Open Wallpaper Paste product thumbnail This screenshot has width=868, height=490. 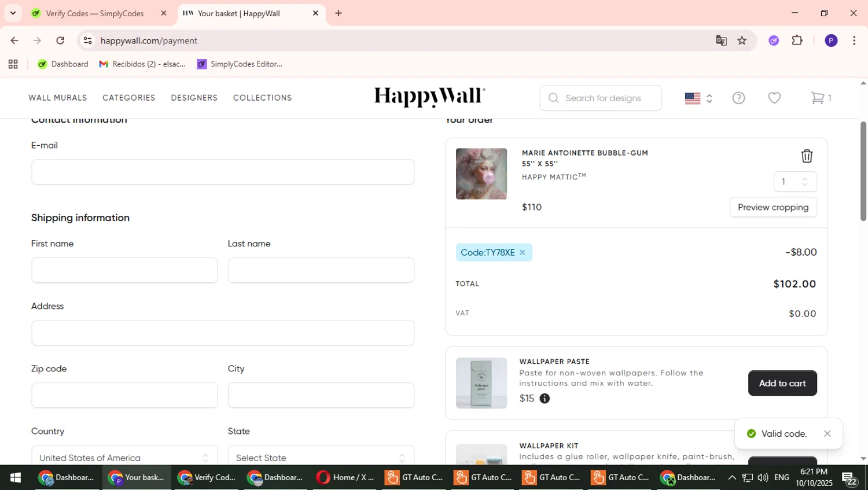tap(481, 383)
